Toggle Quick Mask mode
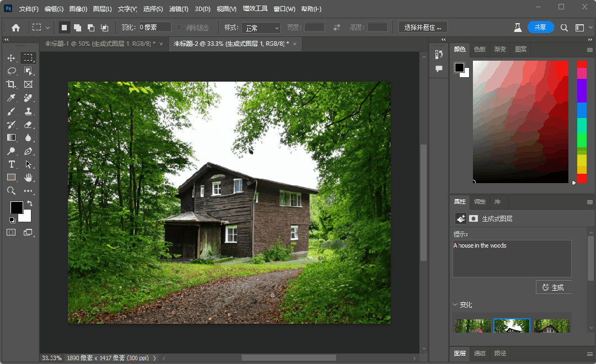596x364 pixels. coord(11,233)
